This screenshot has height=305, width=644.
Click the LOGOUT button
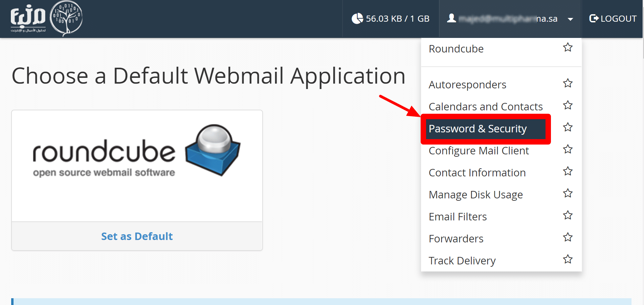(613, 19)
